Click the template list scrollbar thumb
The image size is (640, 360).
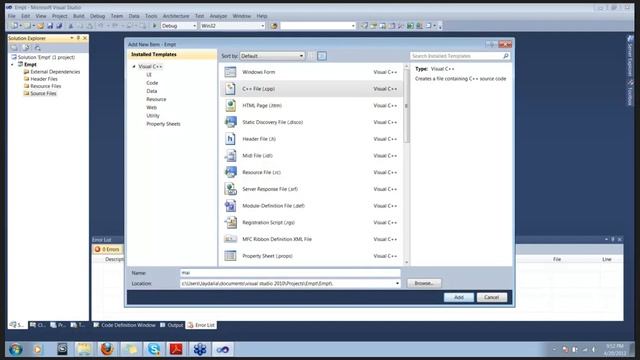[406, 106]
